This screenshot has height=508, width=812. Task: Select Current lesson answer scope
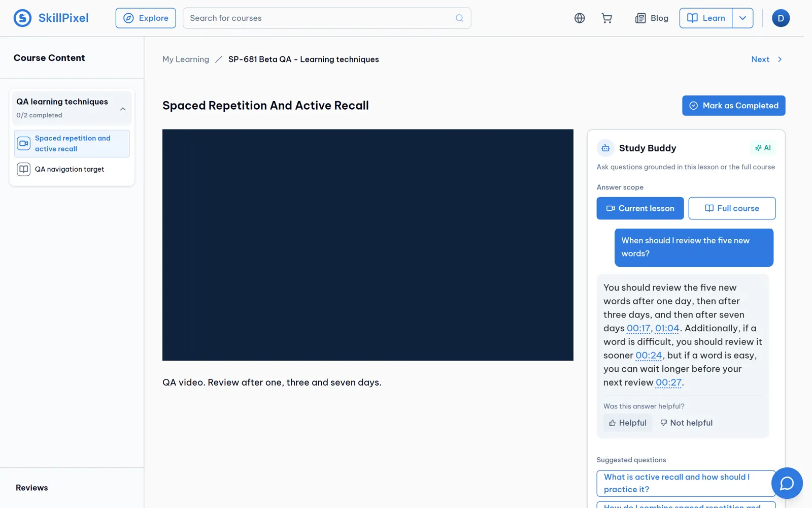[640, 208]
